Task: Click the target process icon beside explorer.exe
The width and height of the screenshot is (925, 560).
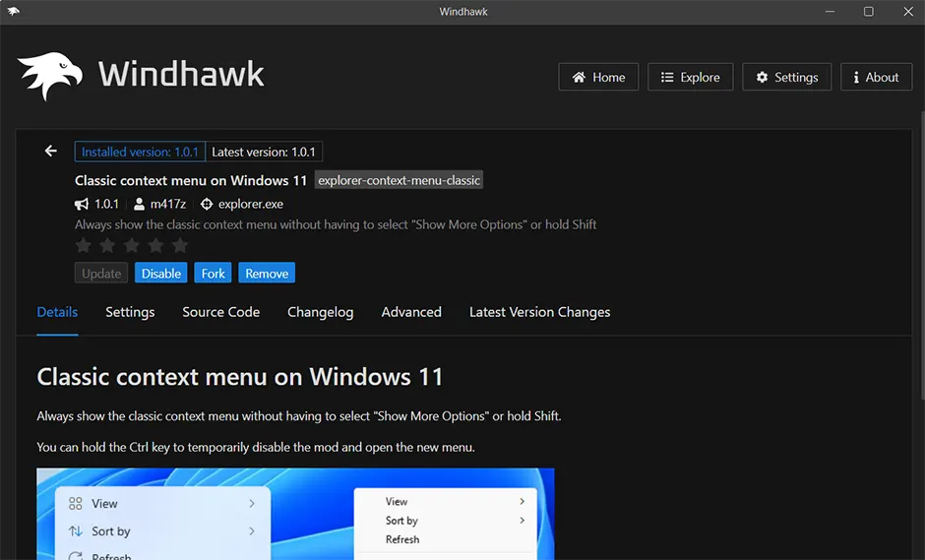Action: coord(207,204)
